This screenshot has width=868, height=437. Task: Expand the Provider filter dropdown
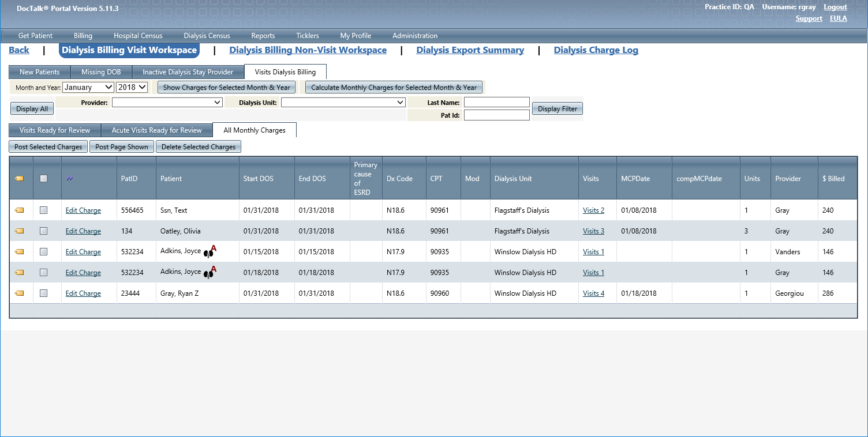tap(167, 103)
